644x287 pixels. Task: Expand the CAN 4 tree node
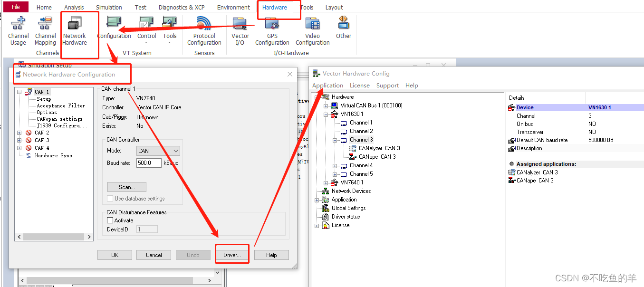19,148
